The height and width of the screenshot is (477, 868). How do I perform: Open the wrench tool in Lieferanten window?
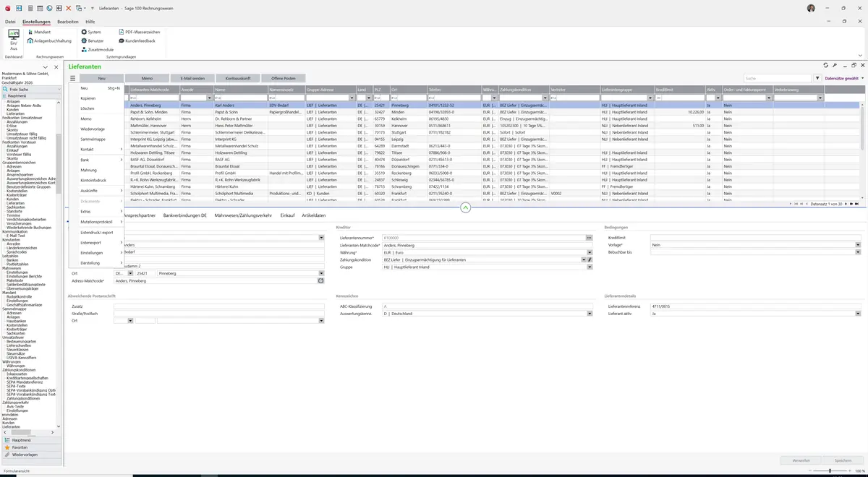pyautogui.click(x=835, y=65)
